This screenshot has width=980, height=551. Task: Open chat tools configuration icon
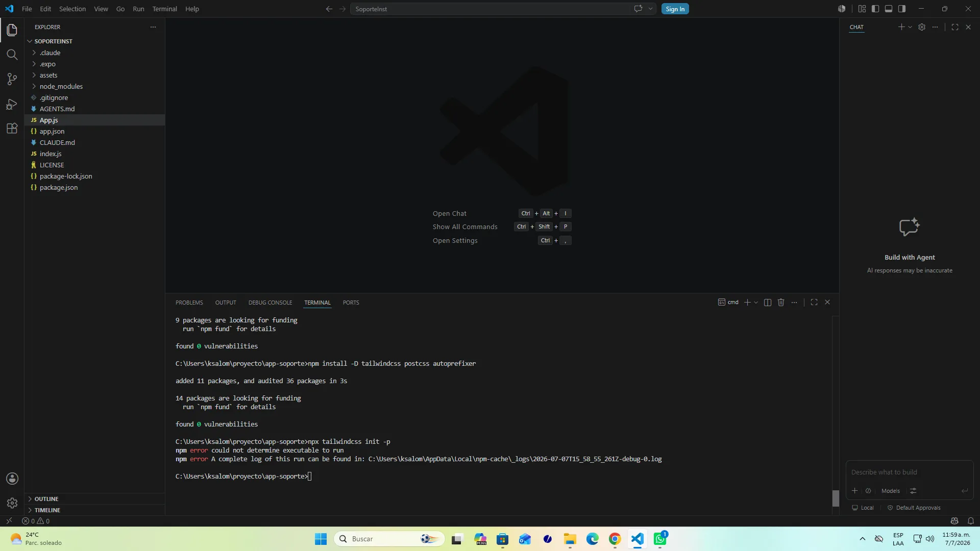point(913,491)
